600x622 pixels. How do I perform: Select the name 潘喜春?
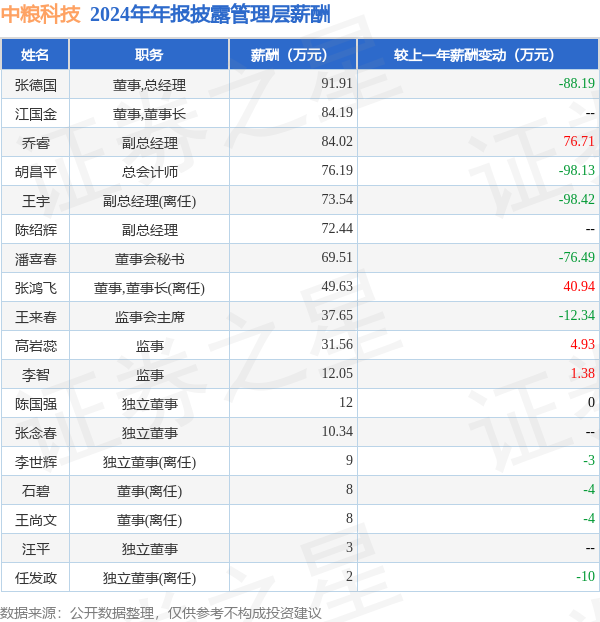tap(36, 259)
